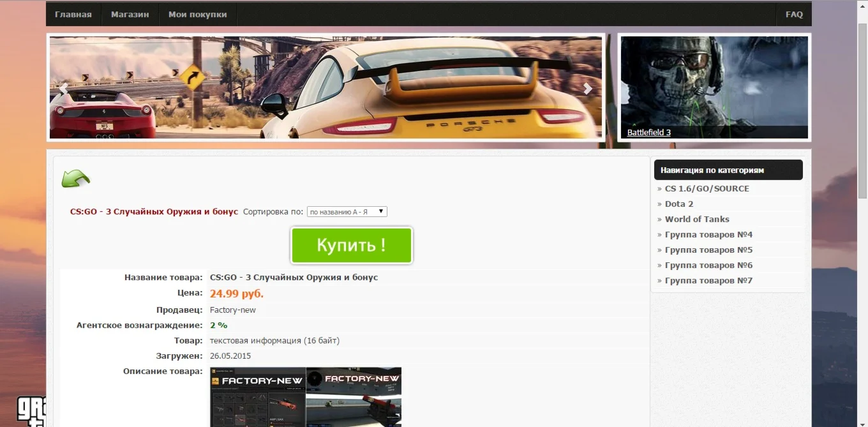Open the FAQ page
868x427 pixels.
pos(794,14)
